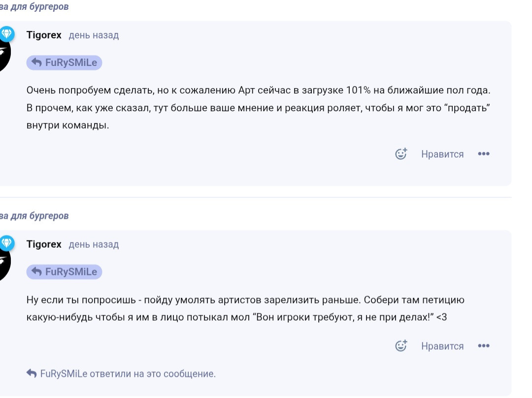Screen dimensions: 532x398
Task: Open Tigorex profile from second comment username
Action: 44,244
